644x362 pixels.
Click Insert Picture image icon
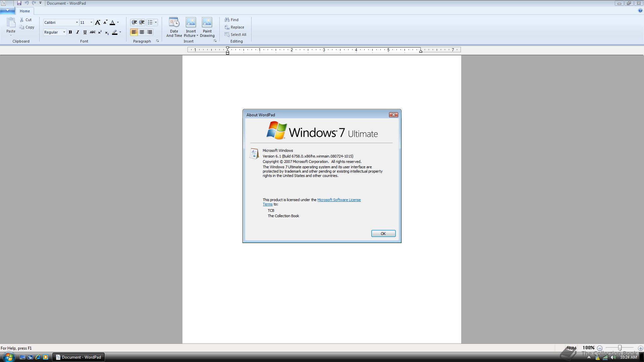pos(191,22)
